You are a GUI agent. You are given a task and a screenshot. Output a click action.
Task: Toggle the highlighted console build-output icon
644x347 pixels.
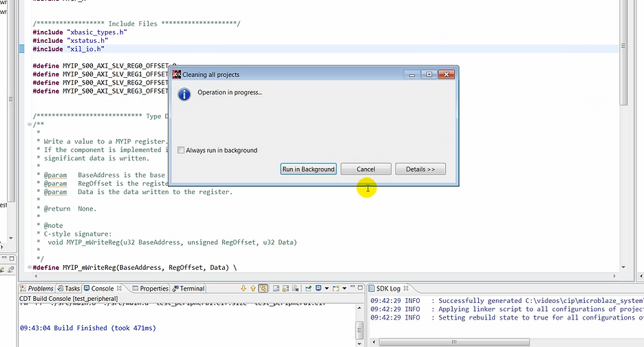click(x=264, y=288)
